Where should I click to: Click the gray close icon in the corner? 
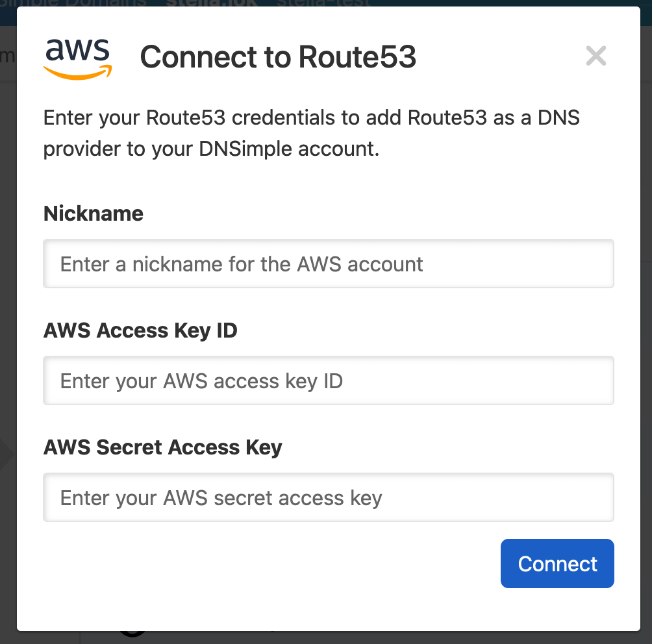tap(596, 56)
